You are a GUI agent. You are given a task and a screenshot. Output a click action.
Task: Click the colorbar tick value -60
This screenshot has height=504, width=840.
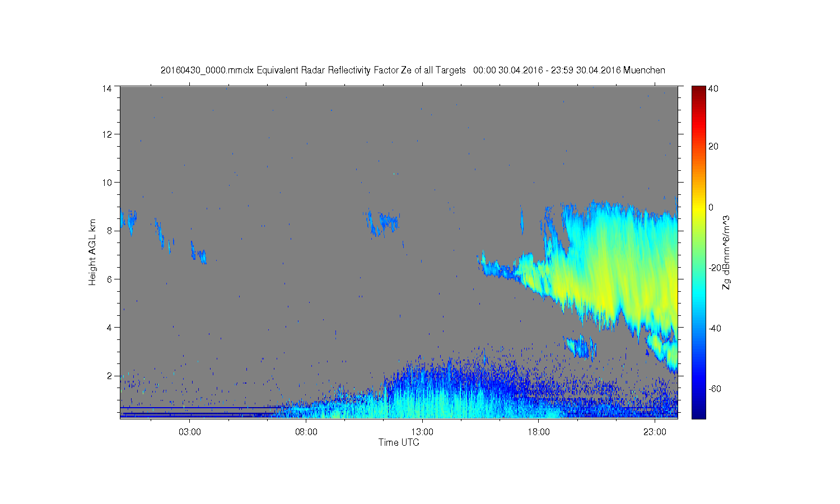click(x=715, y=389)
